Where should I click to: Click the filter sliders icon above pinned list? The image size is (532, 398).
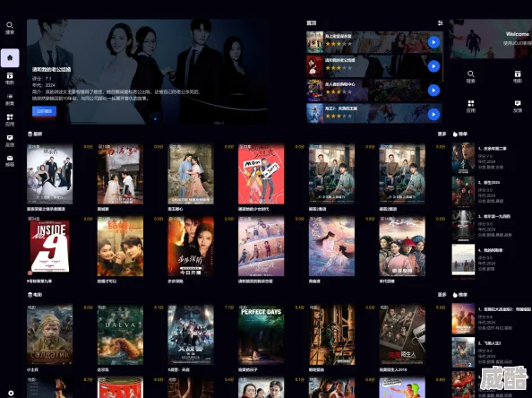point(440,23)
